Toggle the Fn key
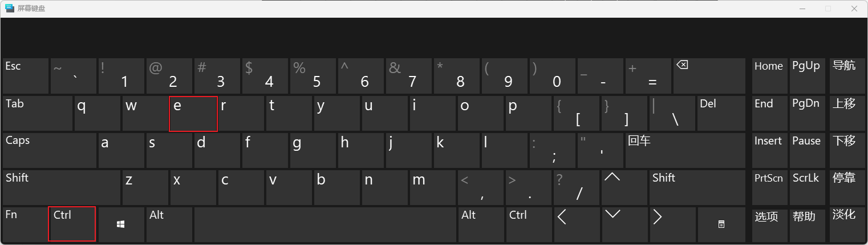Screen dimensions: 868x245 25,224
